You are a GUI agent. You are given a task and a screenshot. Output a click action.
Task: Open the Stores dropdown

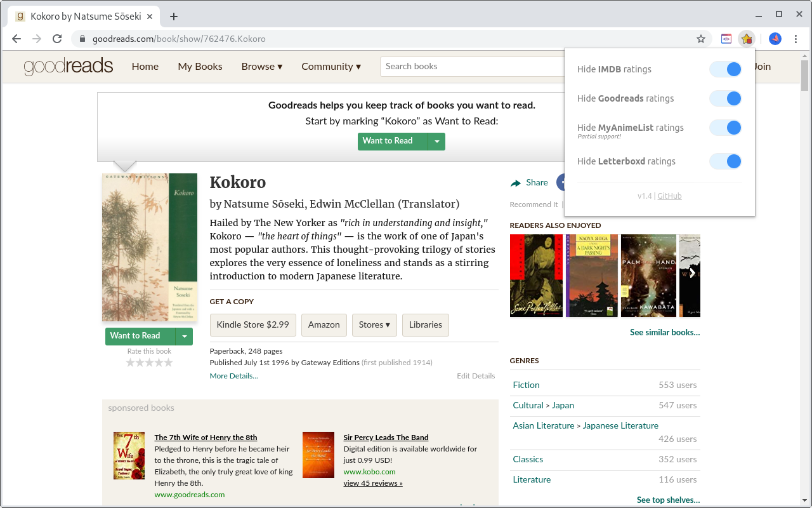click(374, 324)
